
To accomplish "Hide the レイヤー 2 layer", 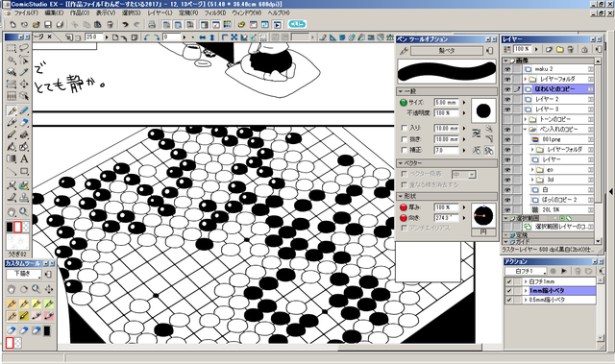I will tap(507, 100).
